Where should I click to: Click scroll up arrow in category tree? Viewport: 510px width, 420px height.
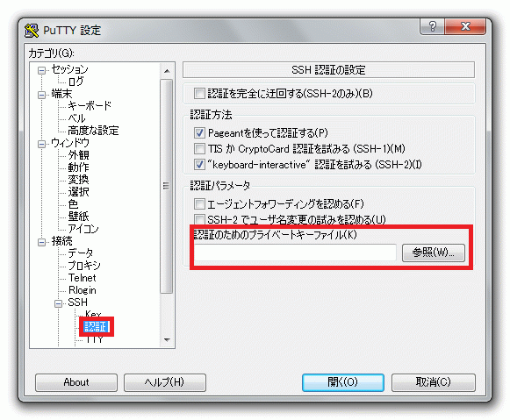click(167, 71)
